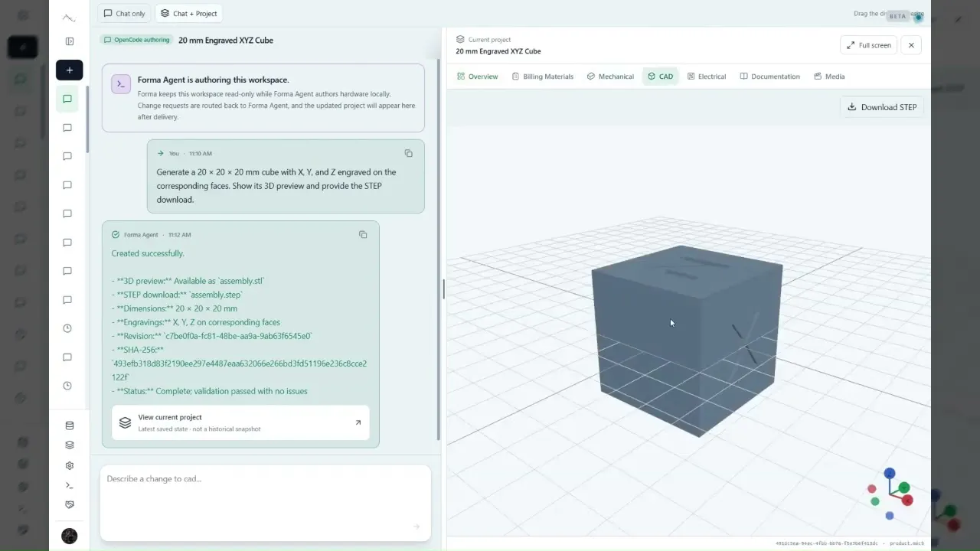Open the Electrical tab
The height and width of the screenshot is (551, 980).
click(x=707, y=77)
